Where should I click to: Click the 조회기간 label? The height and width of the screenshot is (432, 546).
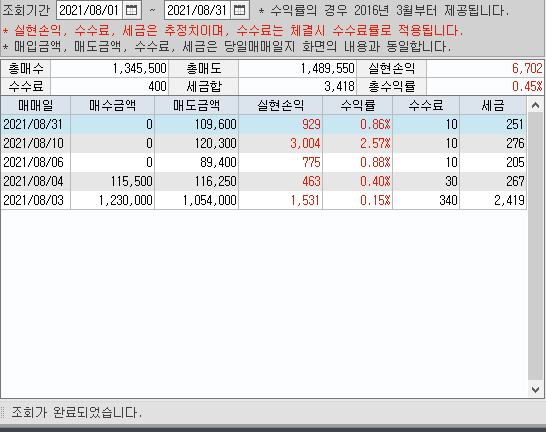[x=26, y=10]
